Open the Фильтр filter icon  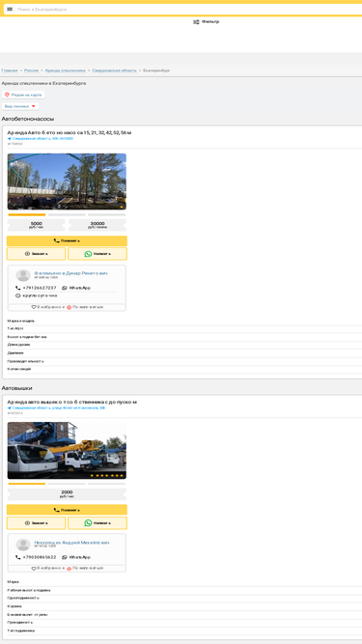[196, 22]
